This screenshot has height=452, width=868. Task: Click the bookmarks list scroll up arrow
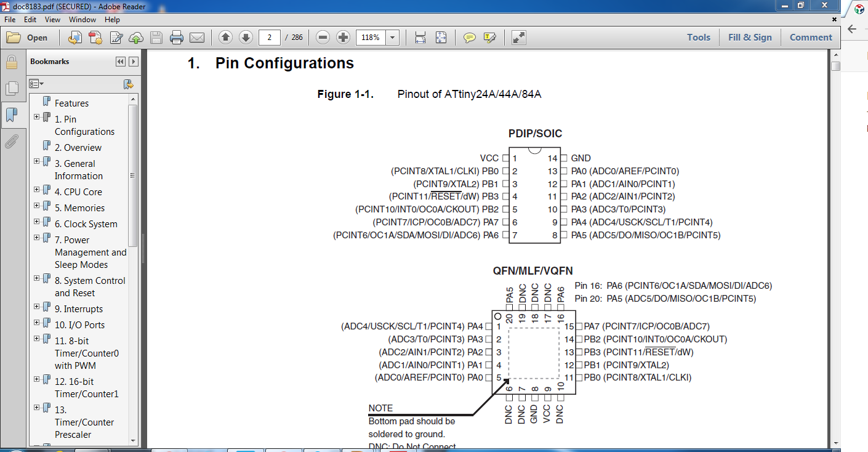(x=133, y=99)
